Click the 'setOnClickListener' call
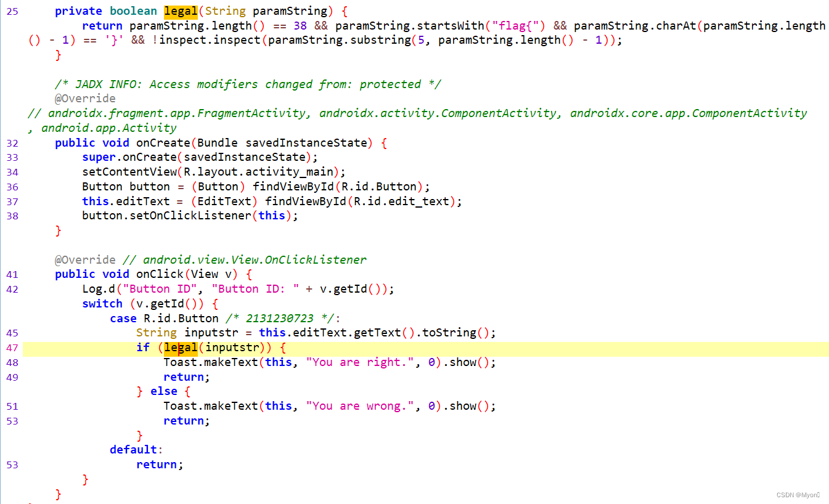The height and width of the screenshot is (504, 829). click(190, 216)
